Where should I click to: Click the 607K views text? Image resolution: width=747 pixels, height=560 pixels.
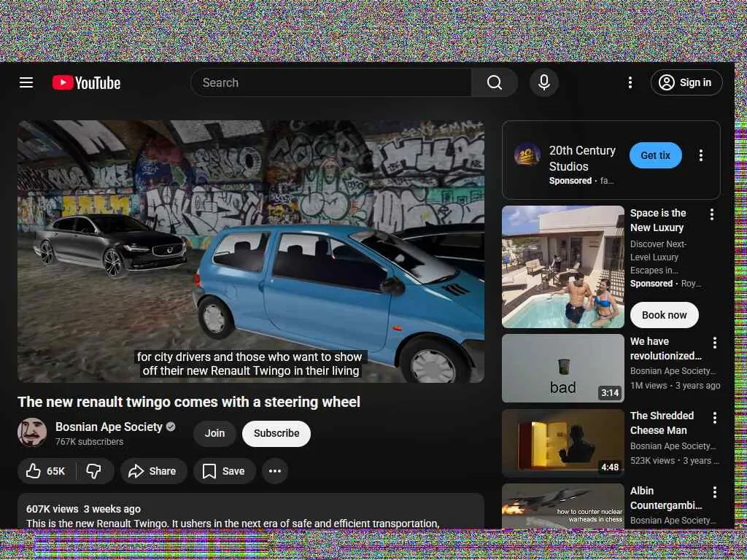point(53,509)
